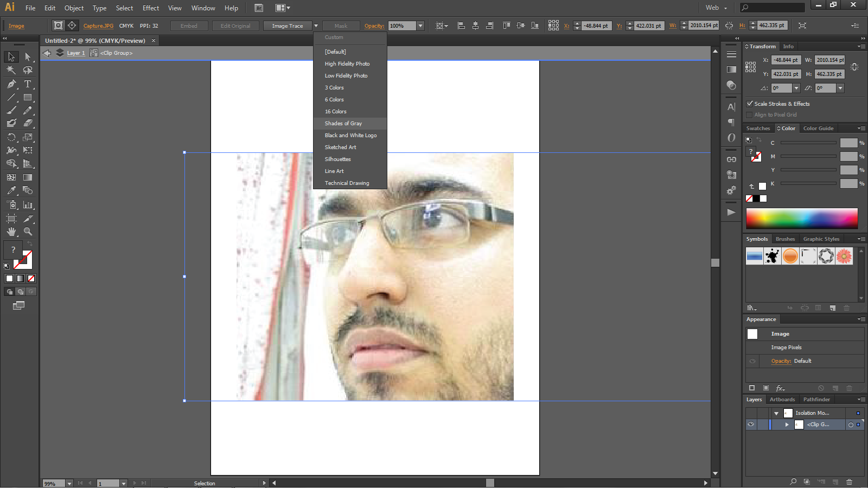Image resolution: width=868 pixels, height=488 pixels.
Task: Toggle Scale Strokes & Effects checkbox
Action: coord(750,104)
